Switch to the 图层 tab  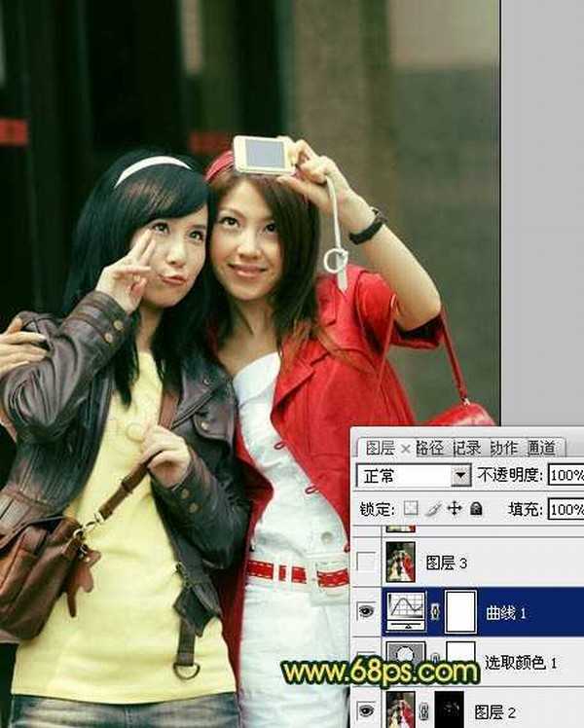point(380,448)
